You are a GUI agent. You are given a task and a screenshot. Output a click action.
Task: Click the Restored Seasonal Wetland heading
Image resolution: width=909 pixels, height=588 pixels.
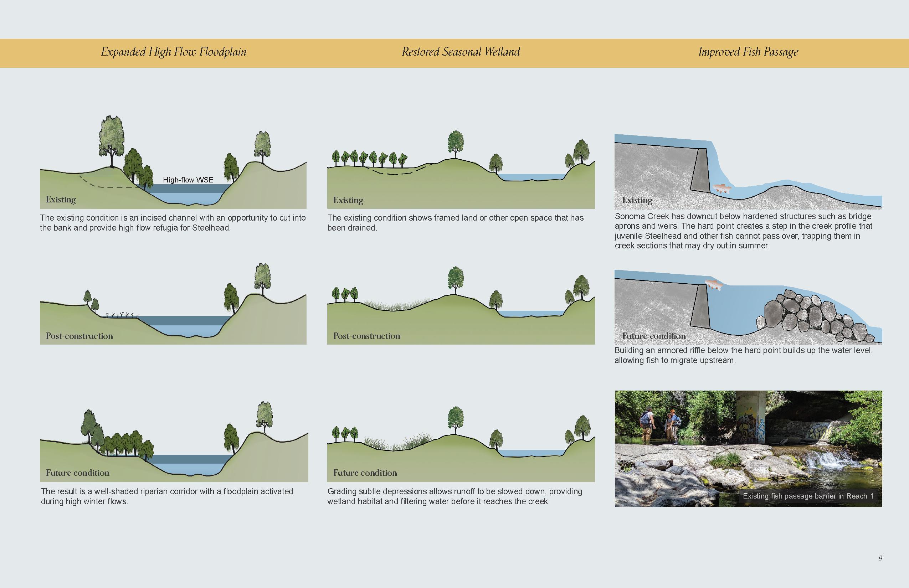click(461, 52)
